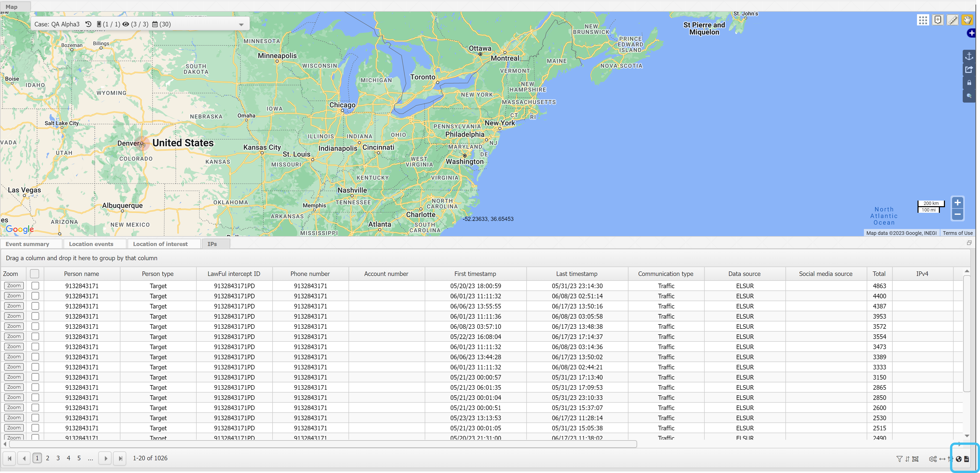The image size is (980, 473).
Task: Click the page ellipsis for more pages
Action: click(90, 458)
